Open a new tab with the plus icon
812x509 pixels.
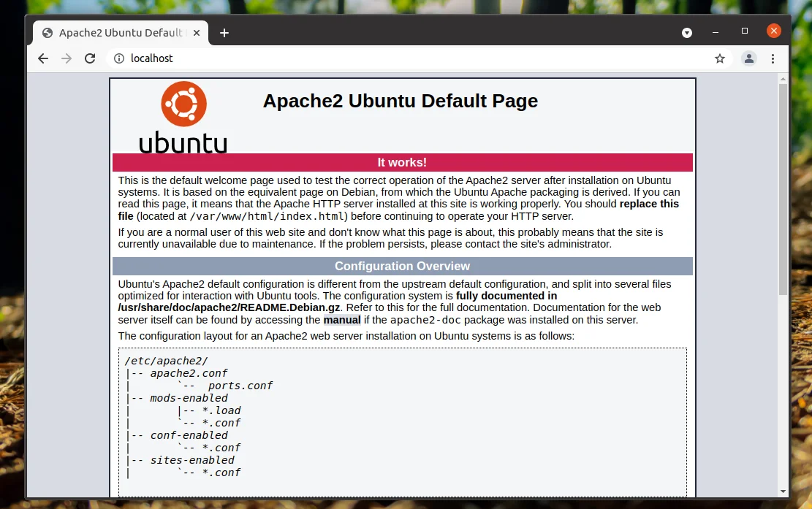[x=224, y=32]
